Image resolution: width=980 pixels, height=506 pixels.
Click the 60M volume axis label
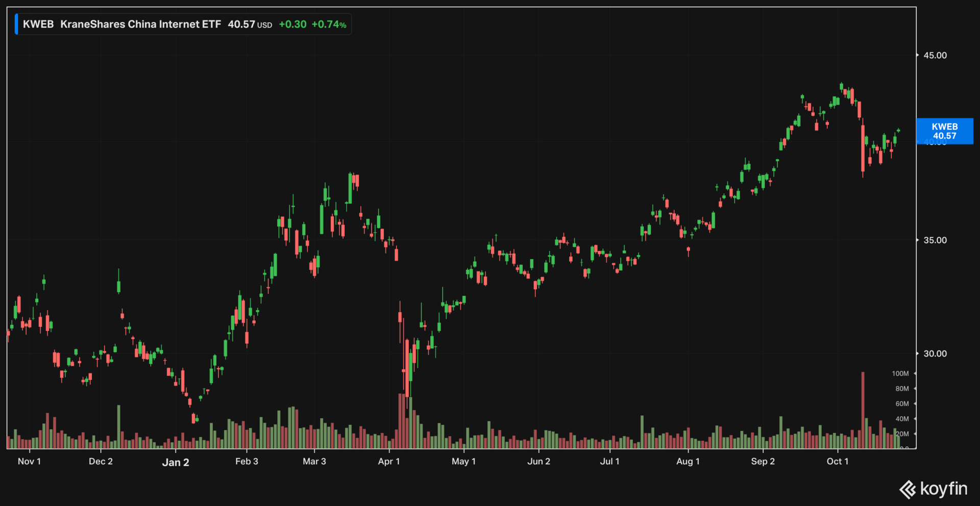[902, 403]
